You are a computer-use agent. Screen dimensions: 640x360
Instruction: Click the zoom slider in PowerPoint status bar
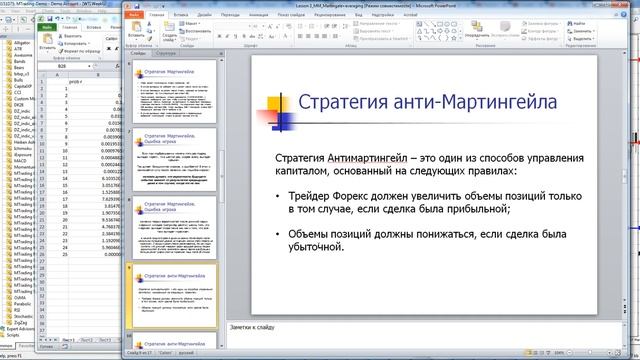pos(589,353)
